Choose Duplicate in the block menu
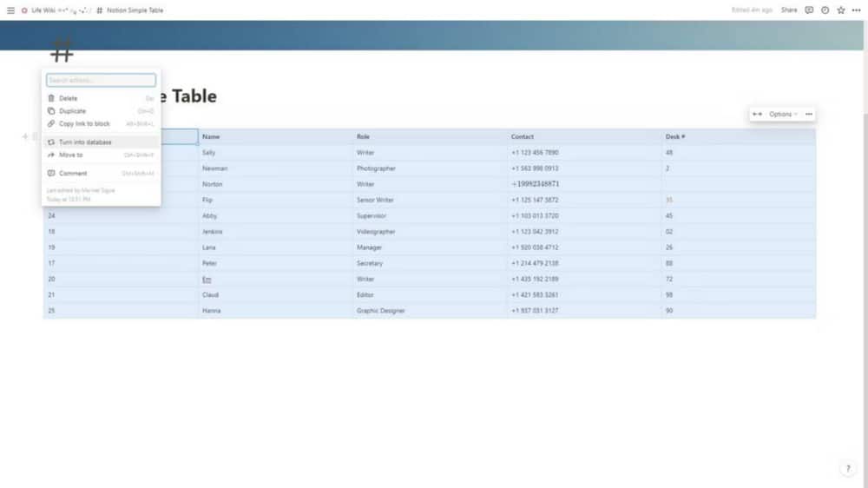 click(x=72, y=111)
